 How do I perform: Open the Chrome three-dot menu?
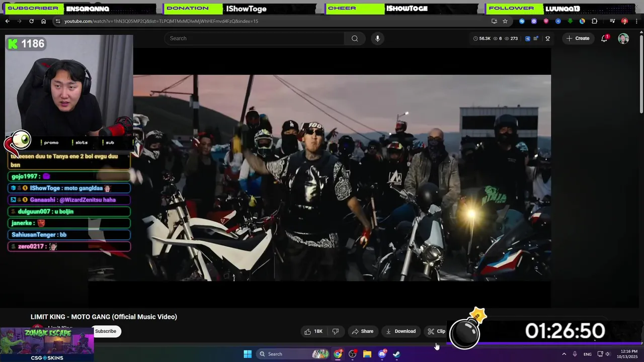pyautogui.click(x=636, y=21)
